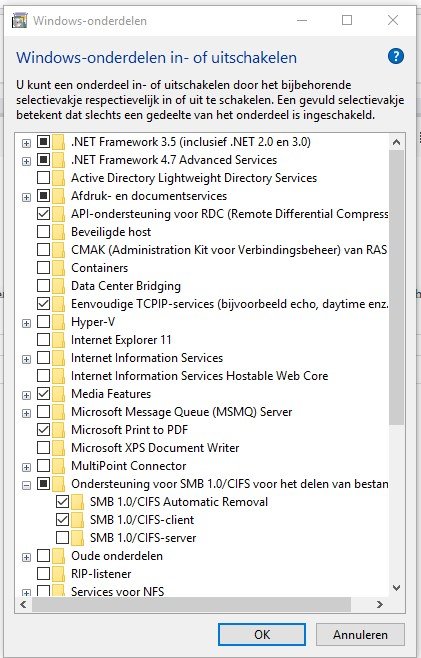Click the folder icon beside RIP-listener
The width and height of the screenshot is (421, 658).
click(x=58, y=574)
